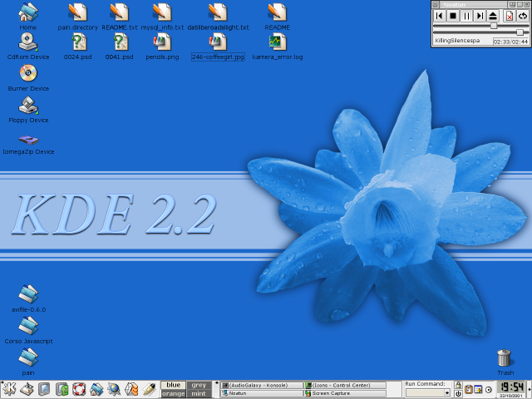Switch to Noatun taskbar entry
The height and width of the screenshot is (399, 532).
pyautogui.click(x=262, y=393)
